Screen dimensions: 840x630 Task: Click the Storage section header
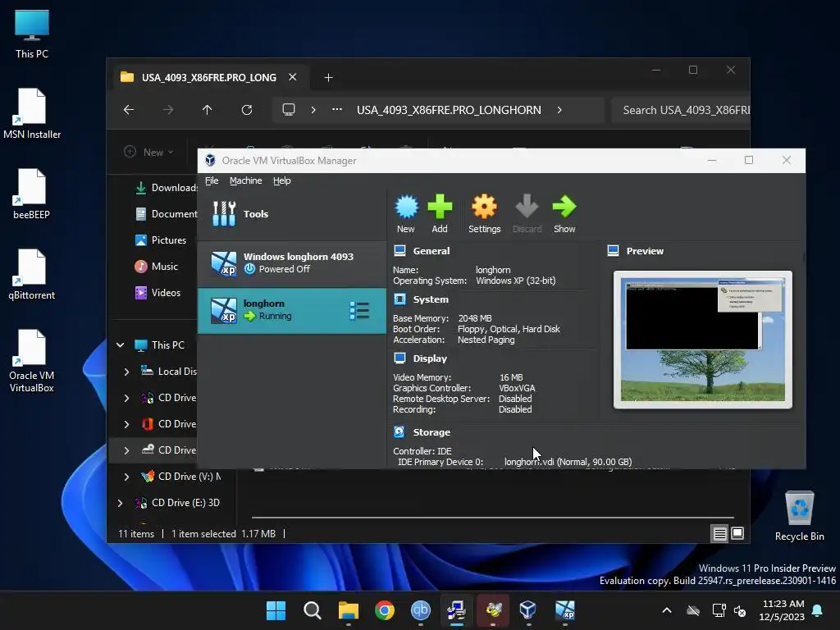[431, 432]
